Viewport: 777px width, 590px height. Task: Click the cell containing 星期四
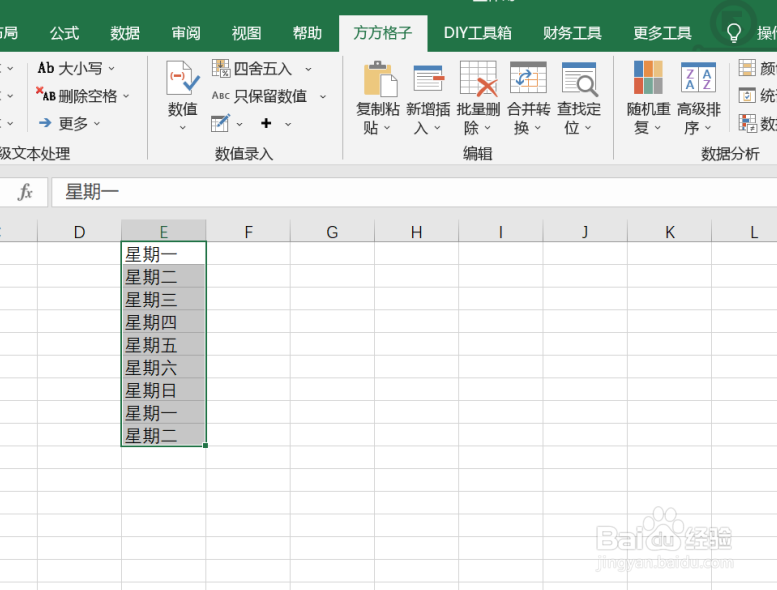[164, 322]
